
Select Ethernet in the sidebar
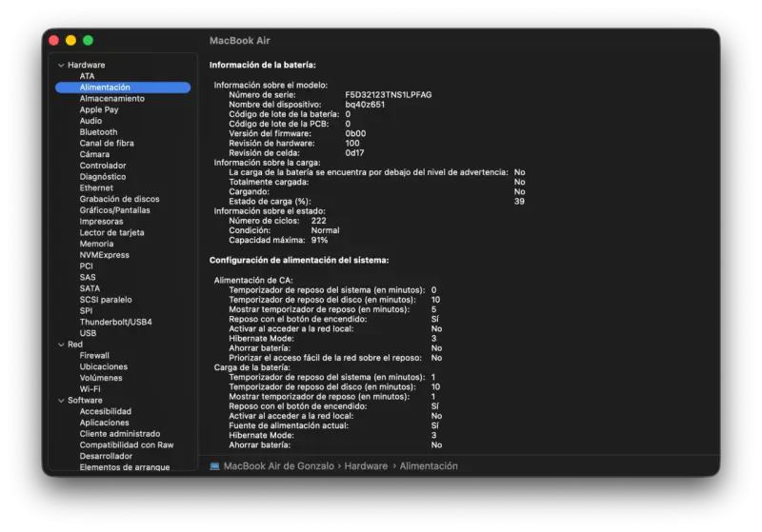(96, 187)
